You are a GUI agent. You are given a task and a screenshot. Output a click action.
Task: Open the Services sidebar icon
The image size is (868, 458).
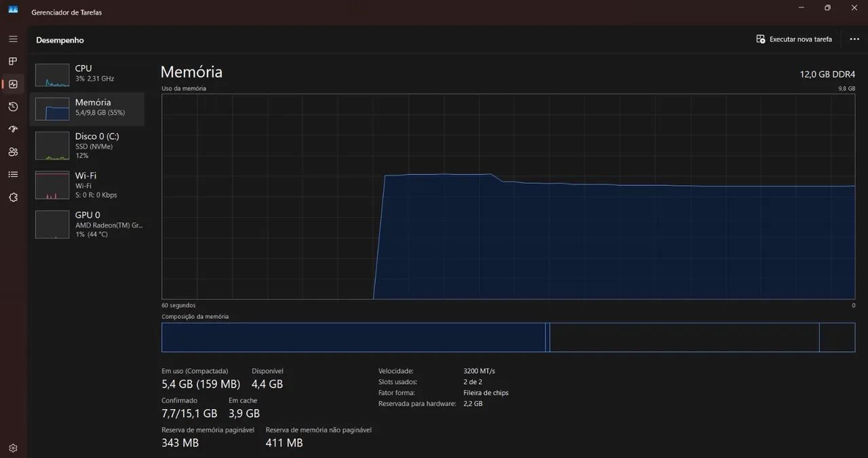pos(13,197)
